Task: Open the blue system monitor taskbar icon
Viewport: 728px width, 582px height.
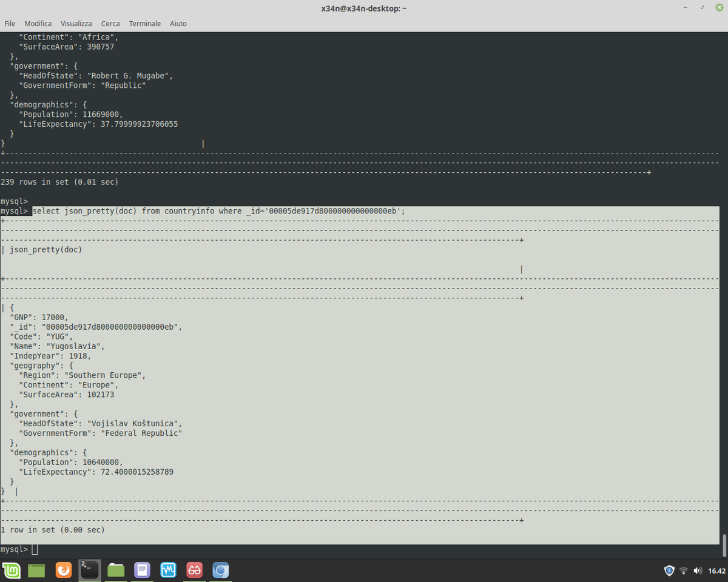Action: 168,570
